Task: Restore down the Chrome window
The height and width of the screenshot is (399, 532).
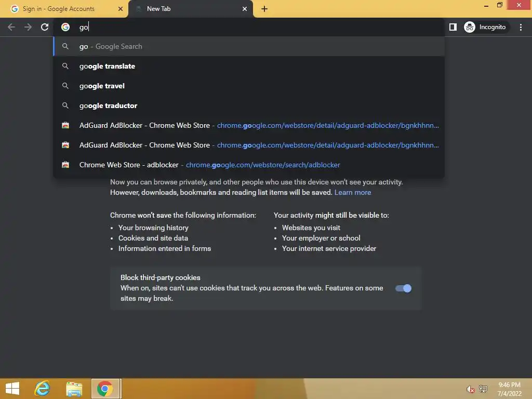Action: pos(500,5)
